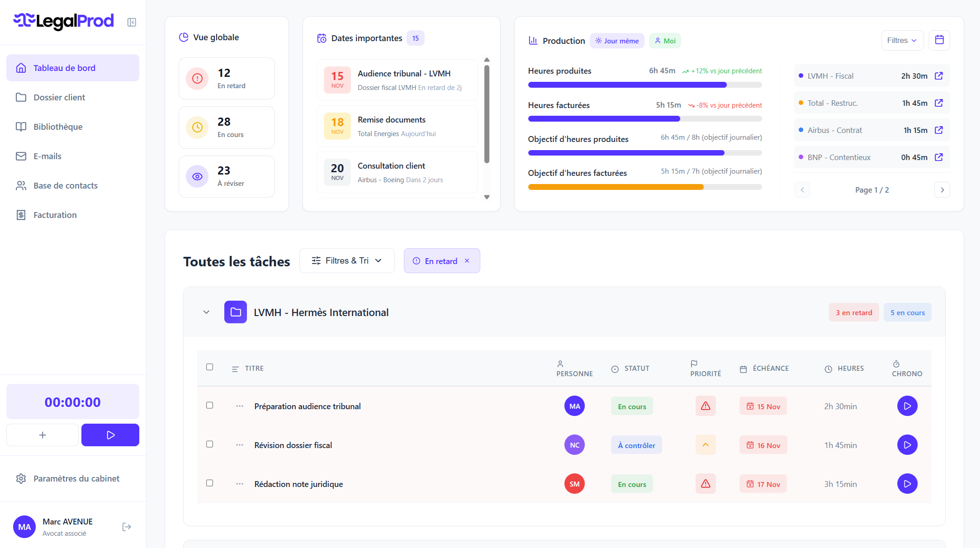This screenshot has height=548, width=980.
Task: Click the priority arrow for Révision dossier fiscal
Action: 705,445
